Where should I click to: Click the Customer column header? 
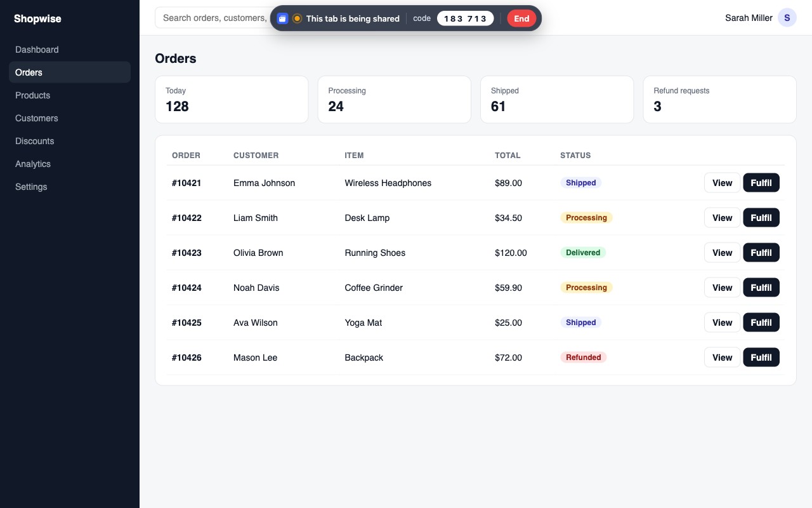[x=256, y=156]
